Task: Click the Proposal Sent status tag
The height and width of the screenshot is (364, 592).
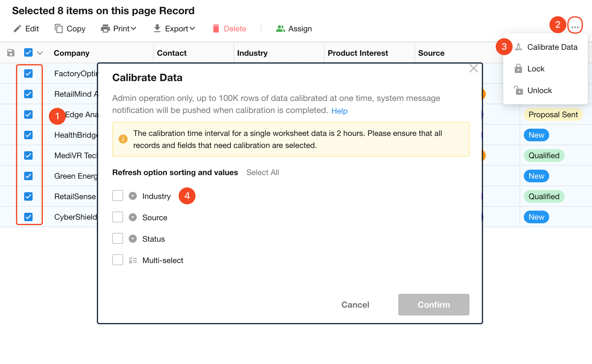Action: [553, 115]
